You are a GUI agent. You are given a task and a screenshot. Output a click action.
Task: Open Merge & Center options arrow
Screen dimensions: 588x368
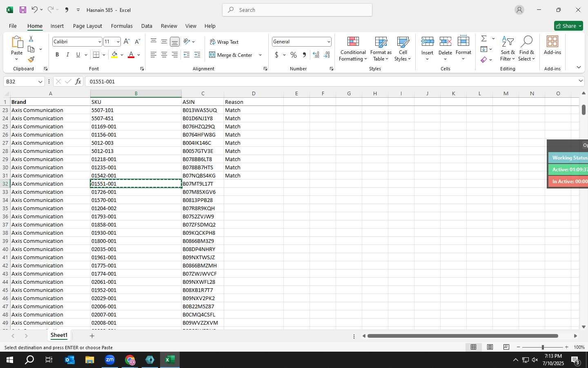tap(260, 55)
